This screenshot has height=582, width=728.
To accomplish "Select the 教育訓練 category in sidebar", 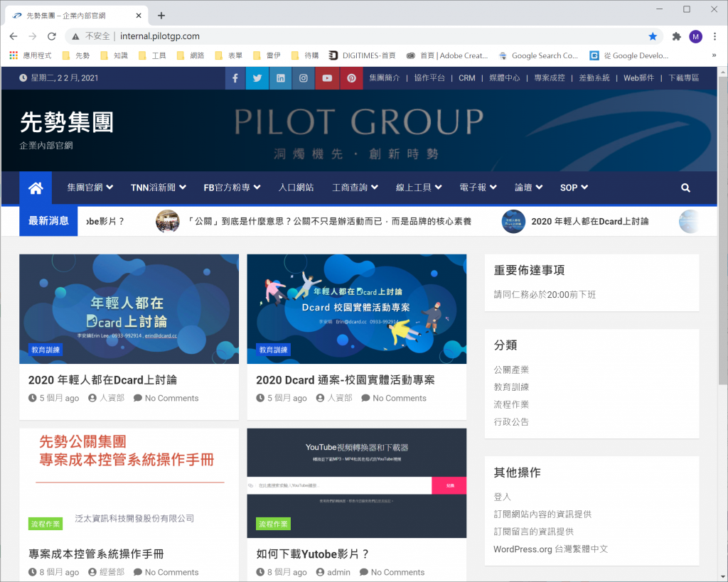I will click(x=511, y=387).
